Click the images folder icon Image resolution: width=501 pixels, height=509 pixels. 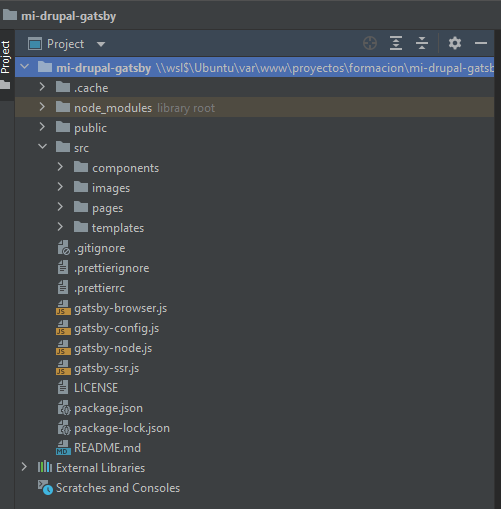(x=81, y=187)
